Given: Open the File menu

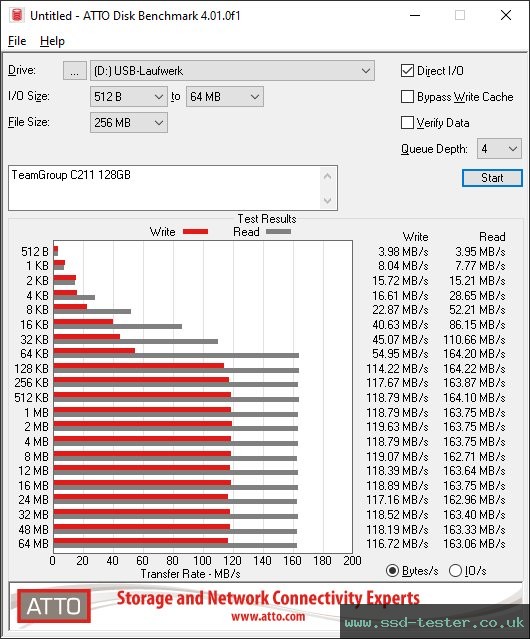Looking at the screenshot, I should point(17,41).
